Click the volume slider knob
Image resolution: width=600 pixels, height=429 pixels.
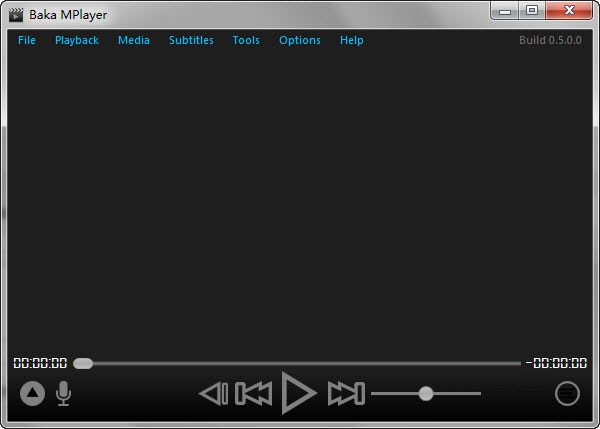(x=426, y=393)
